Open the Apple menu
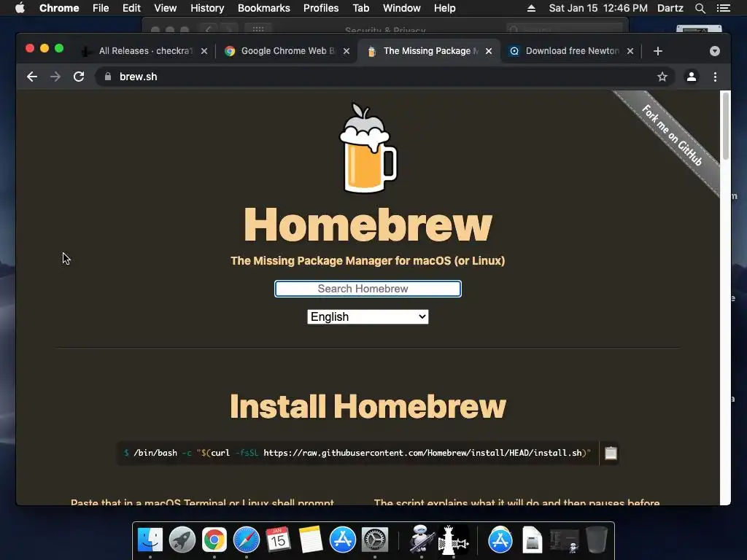This screenshot has width=747, height=560. point(20,8)
